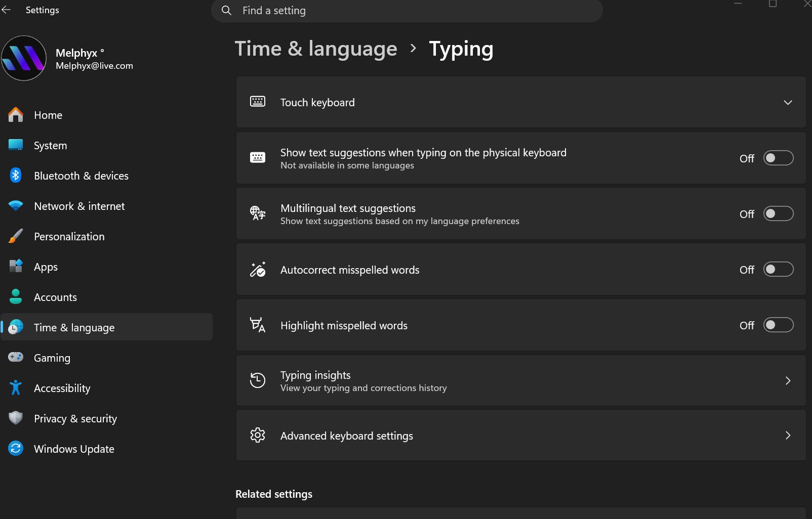Image resolution: width=812 pixels, height=519 pixels.
Task: Open Typing insights via its chevron
Action: click(788, 380)
